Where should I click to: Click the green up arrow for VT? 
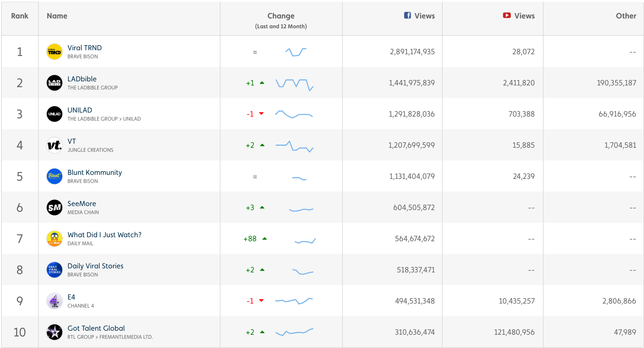click(x=262, y=145)
